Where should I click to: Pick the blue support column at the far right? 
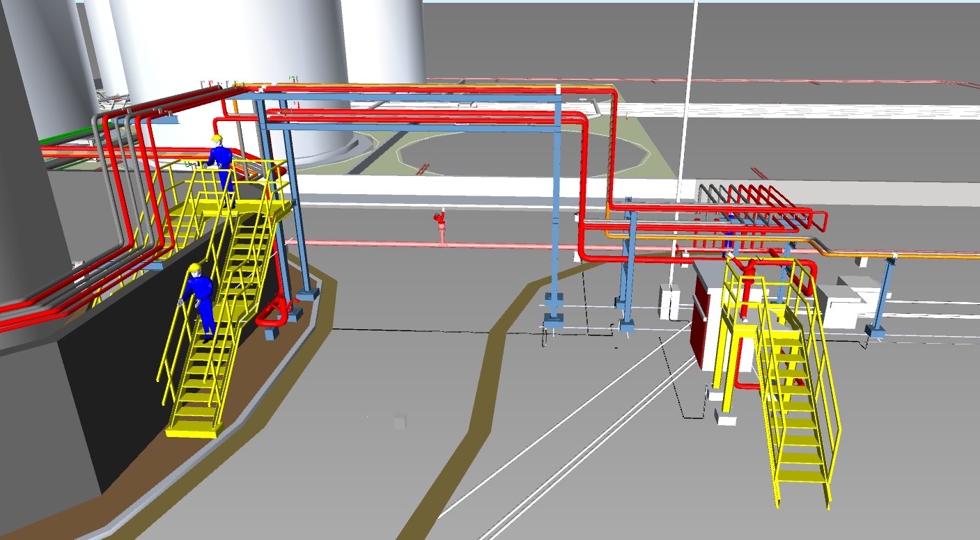[x=885, y=292]
